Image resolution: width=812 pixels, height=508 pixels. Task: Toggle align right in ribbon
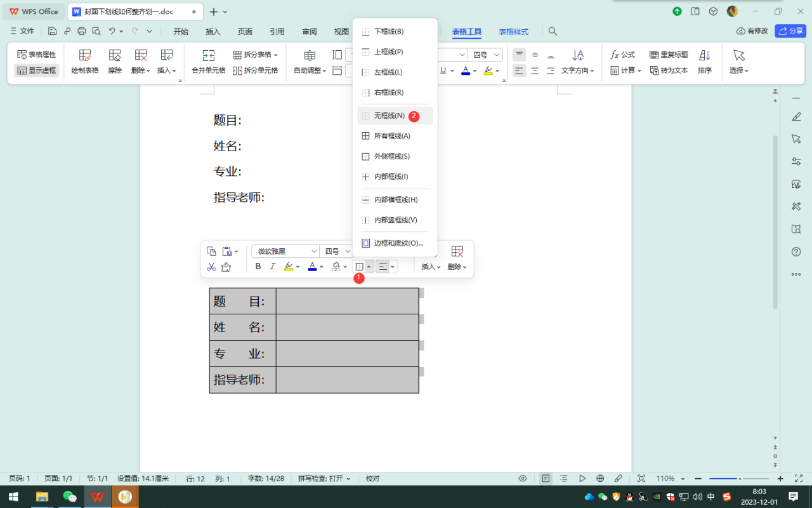551,70
